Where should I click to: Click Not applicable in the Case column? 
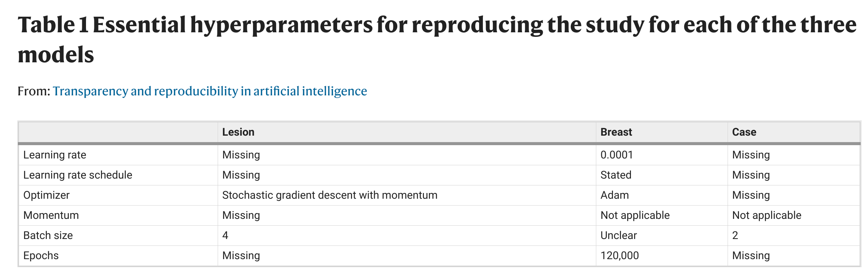(x=767, y=215)
